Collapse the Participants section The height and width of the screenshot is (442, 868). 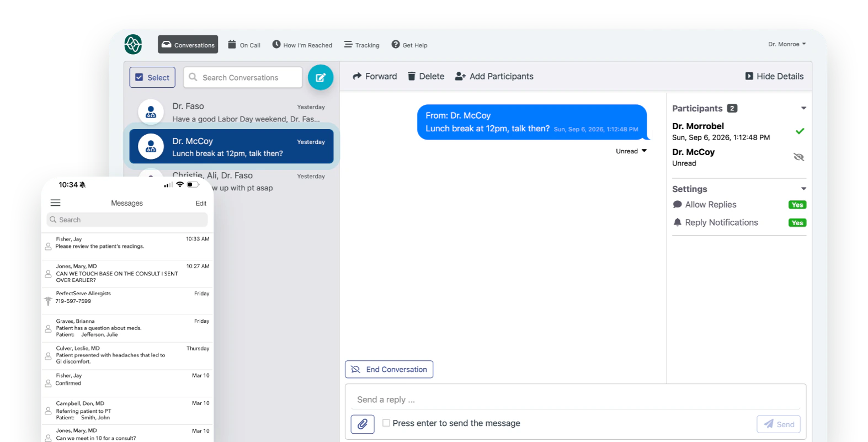pyautogui.click(x=803, y=108)
